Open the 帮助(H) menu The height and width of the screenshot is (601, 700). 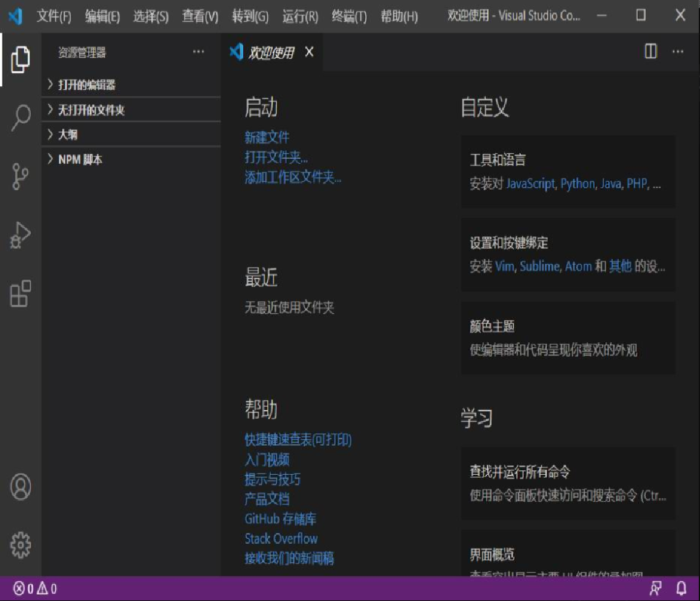click(399, 17)
